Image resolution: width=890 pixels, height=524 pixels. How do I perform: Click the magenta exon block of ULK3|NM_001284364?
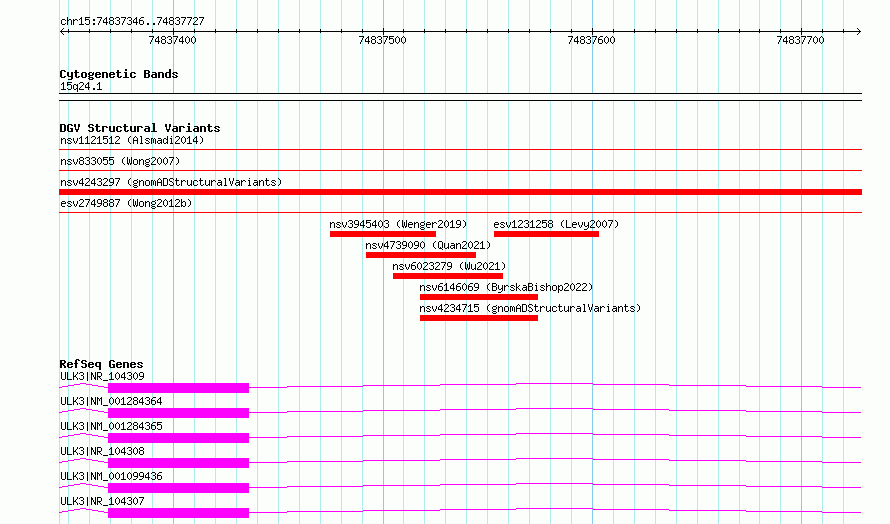pyautogui.click(x=178, y=413)
